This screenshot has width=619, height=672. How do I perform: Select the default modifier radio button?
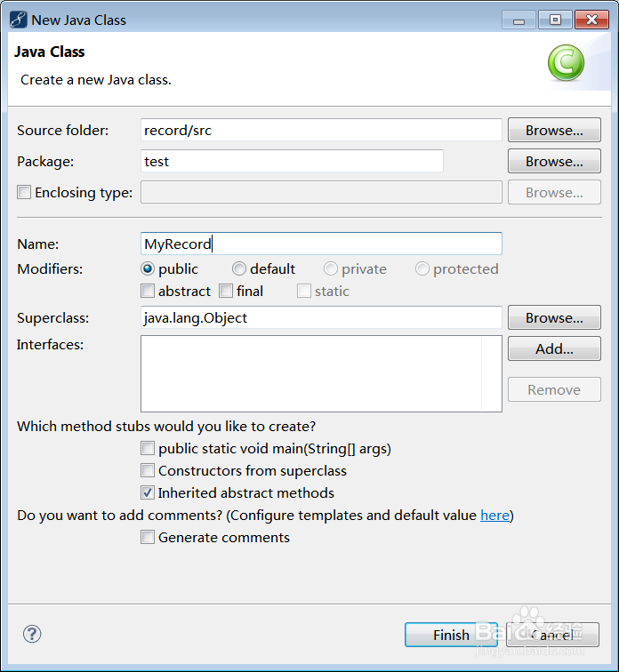[x=239, y=268]
